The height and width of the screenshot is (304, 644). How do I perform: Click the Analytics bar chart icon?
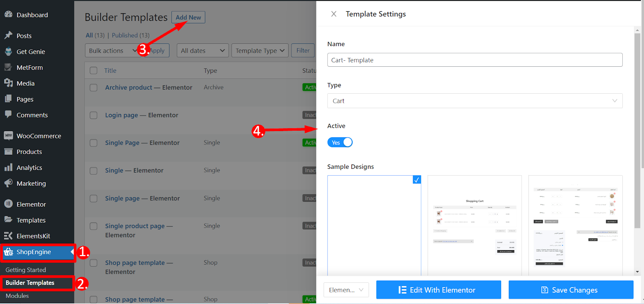[x=8, y=167]
